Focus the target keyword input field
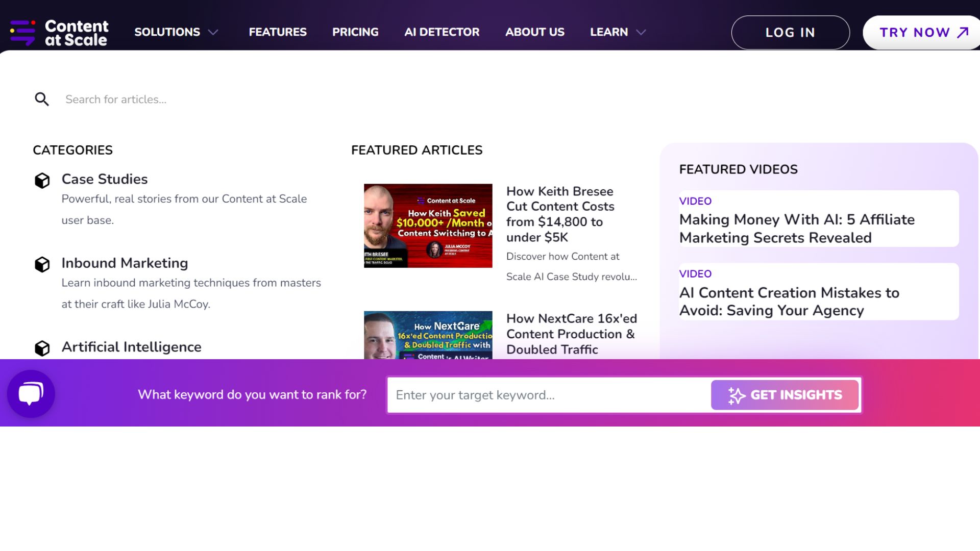 coord(549,395)
